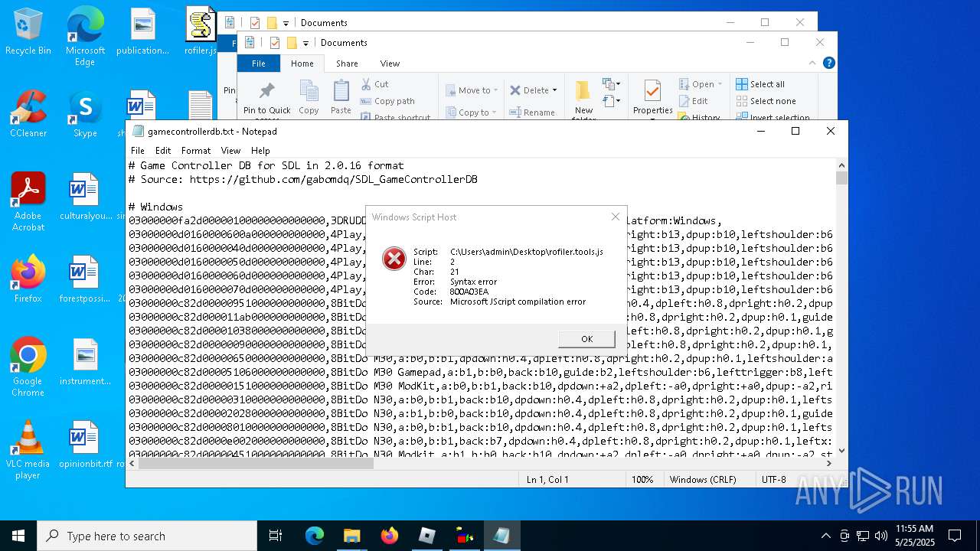Close the Windows Script Host error dialog
Image resolution: width=980 pixels, height=551 pixels.
(x=615, y=217)
